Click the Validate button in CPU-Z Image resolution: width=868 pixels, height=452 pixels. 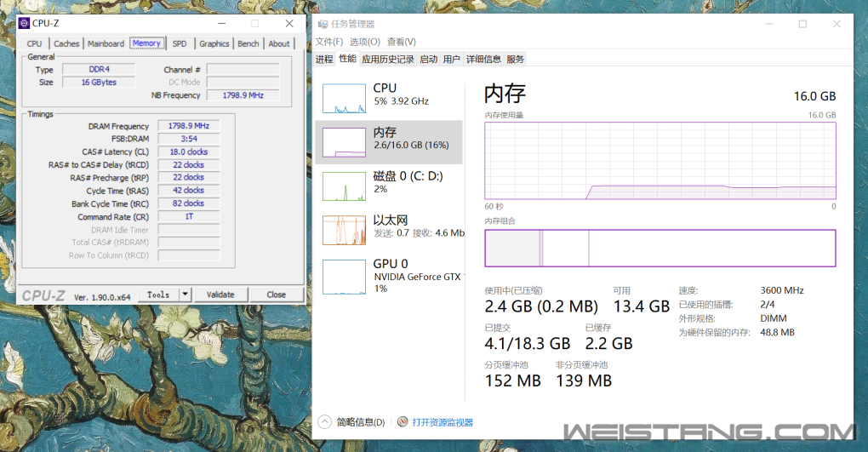[x=220, y=295]
